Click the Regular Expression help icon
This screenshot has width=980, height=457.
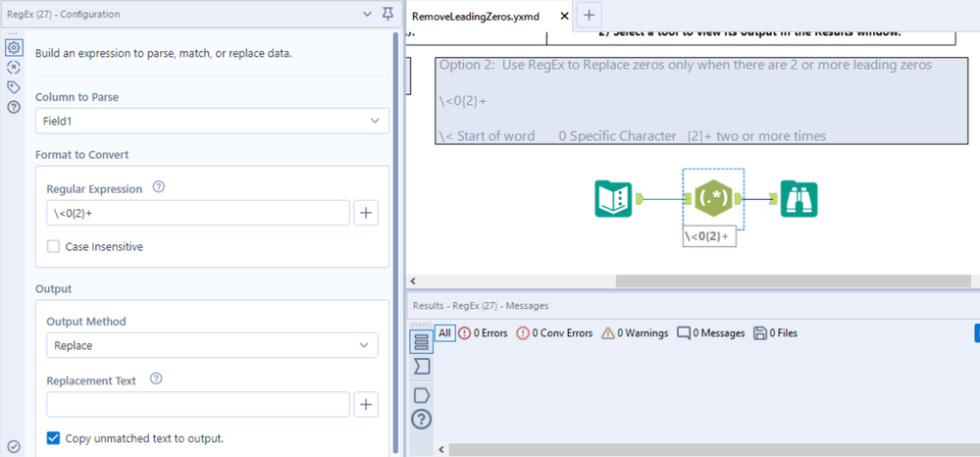tap(158, 186)
